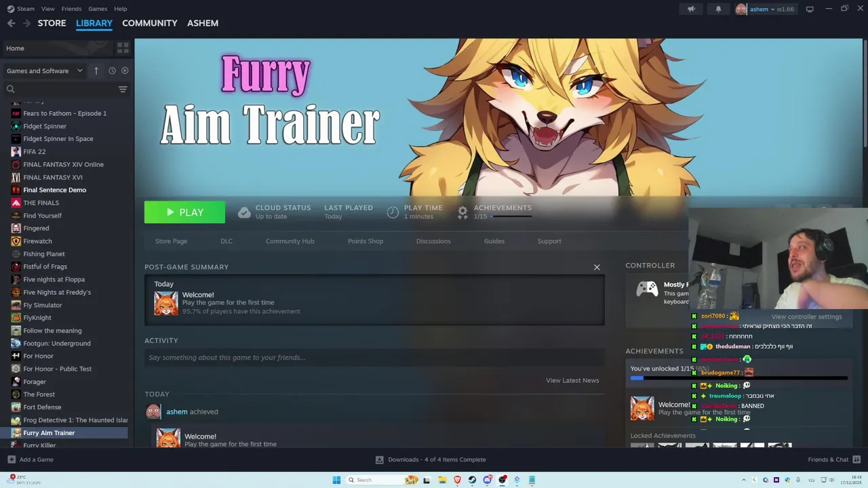The height and width of the screenshot is (488, 868).
Task: Click Add a Game
Action: click(31, 460)
